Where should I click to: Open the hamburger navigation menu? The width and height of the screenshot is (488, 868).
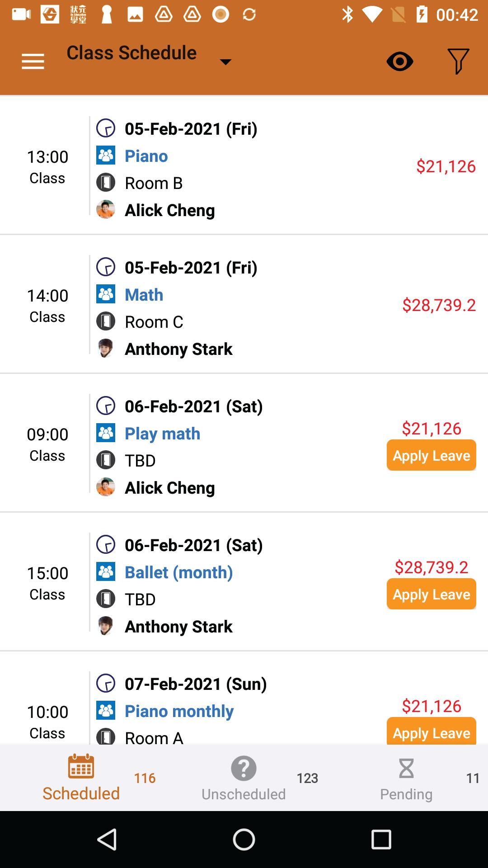[x=33, y=61]
